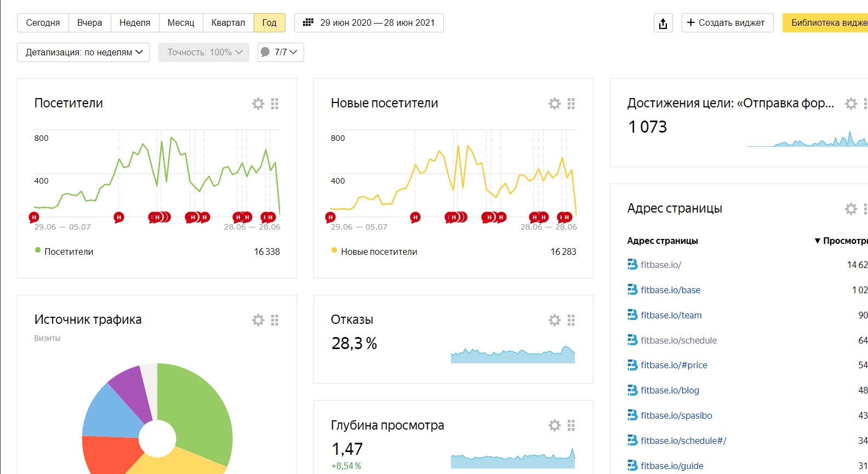The image size is (868, 474).
Task: Click the 1 073 goal completions value
Action: [x=647, y=127]
